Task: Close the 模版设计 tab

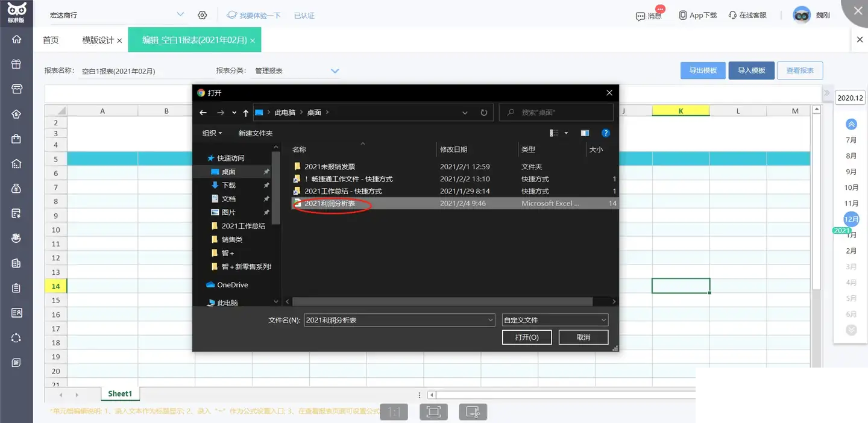Action: pos(119,41)
